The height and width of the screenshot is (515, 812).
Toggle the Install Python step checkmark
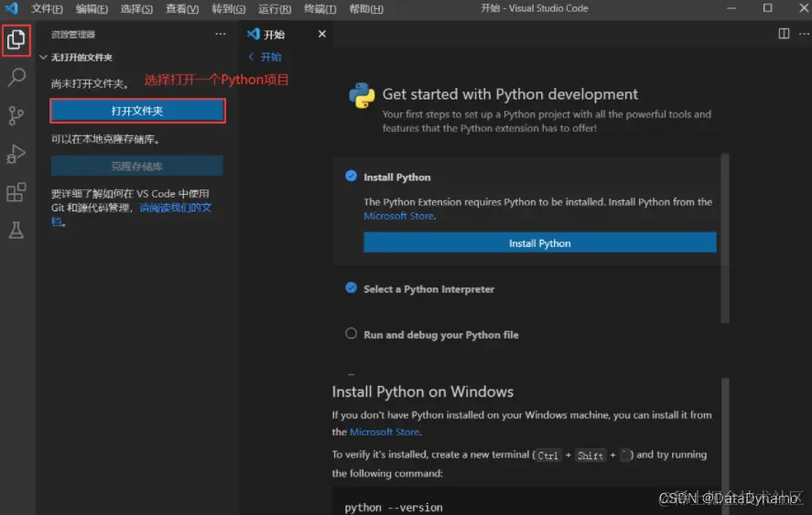point(351,177)
